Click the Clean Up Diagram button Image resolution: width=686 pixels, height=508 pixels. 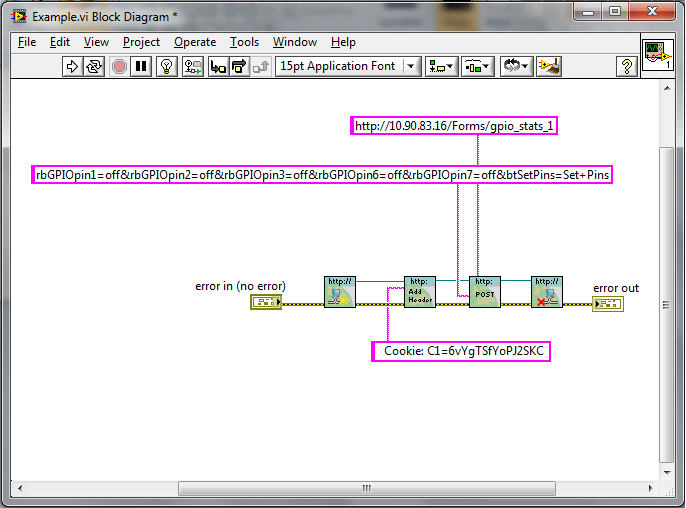(x=549, y=67)
